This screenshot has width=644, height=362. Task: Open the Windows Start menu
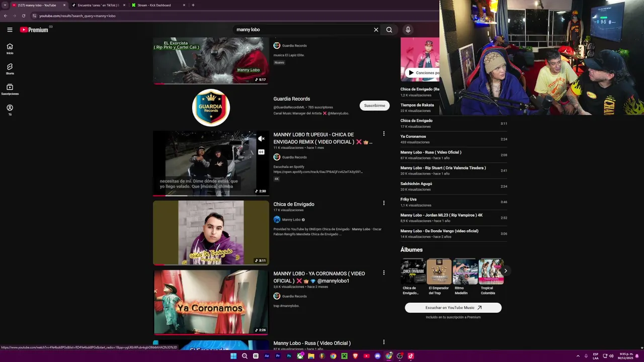click(233, 356)
